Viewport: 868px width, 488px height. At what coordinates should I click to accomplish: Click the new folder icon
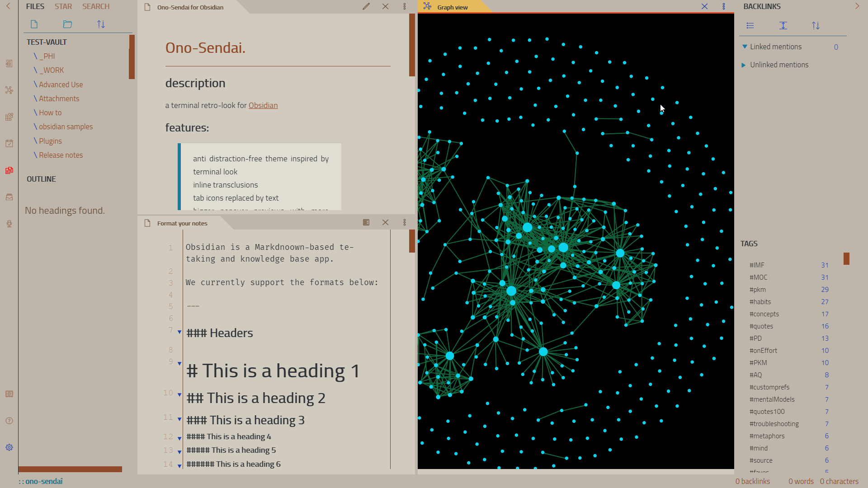67,24
